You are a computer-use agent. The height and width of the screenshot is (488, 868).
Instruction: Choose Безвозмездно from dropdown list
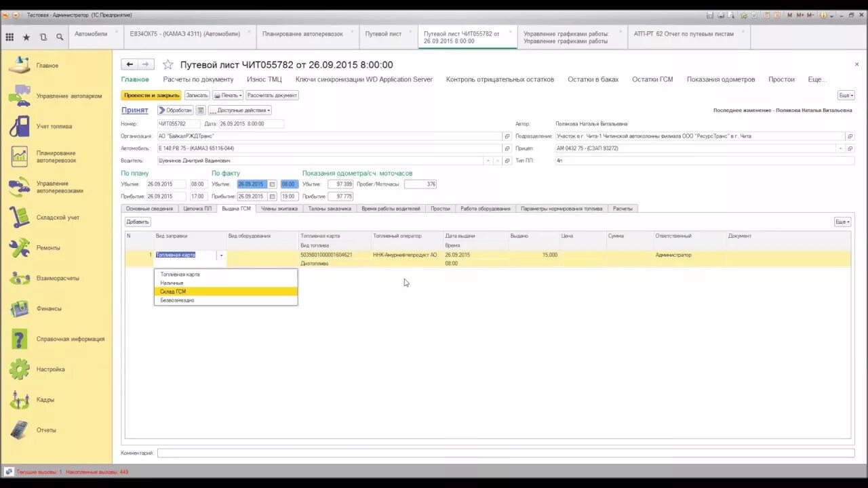point(226,300)
